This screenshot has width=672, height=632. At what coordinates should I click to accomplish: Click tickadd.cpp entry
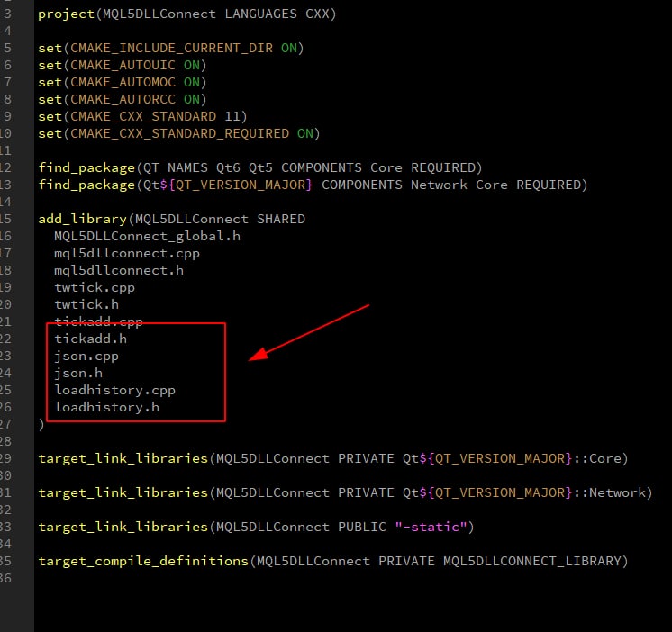[98, 321]
